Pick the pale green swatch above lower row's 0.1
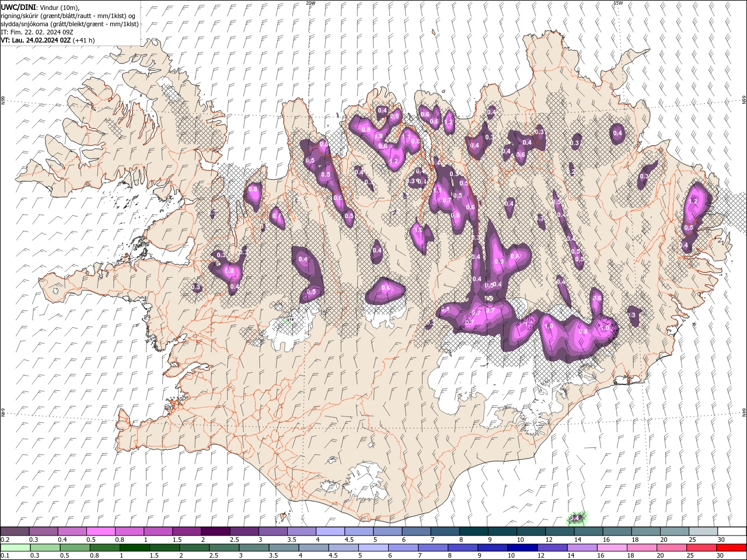 (x=15, y=548)
